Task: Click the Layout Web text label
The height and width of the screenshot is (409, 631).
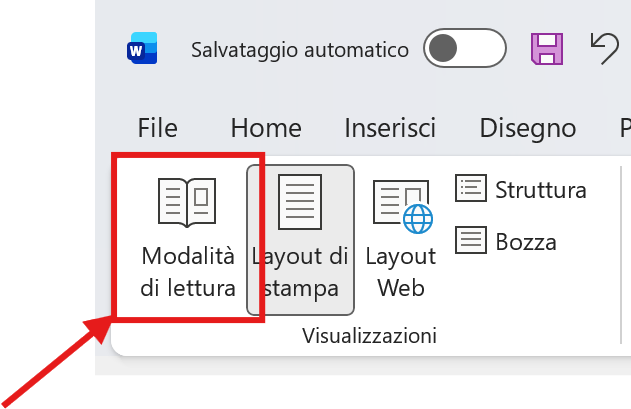Action: [x=401, y=272]
